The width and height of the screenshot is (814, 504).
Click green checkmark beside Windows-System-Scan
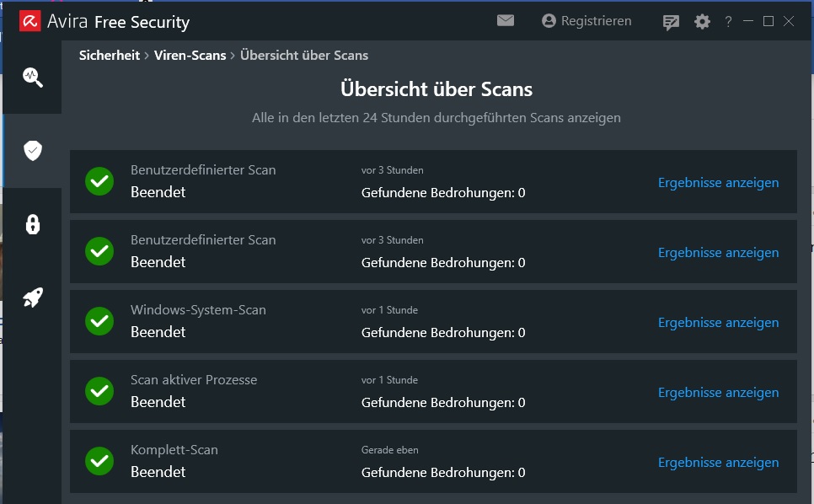point(99,321)
